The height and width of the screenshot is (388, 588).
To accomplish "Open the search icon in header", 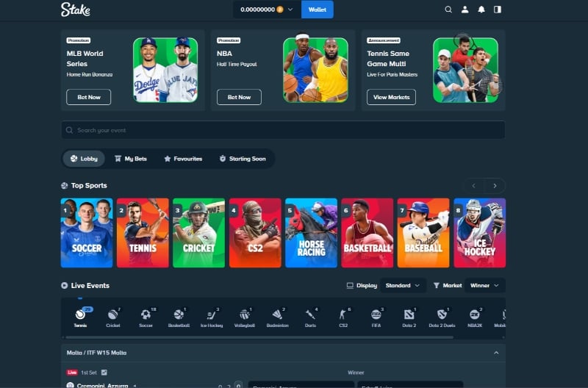I will 448,10.
